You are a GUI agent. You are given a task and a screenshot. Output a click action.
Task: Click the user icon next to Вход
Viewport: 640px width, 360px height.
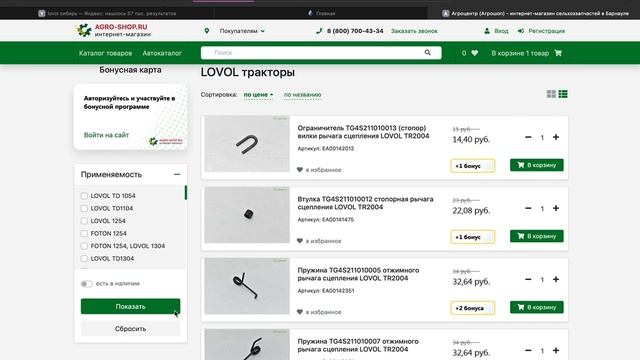tap(487, 31)
